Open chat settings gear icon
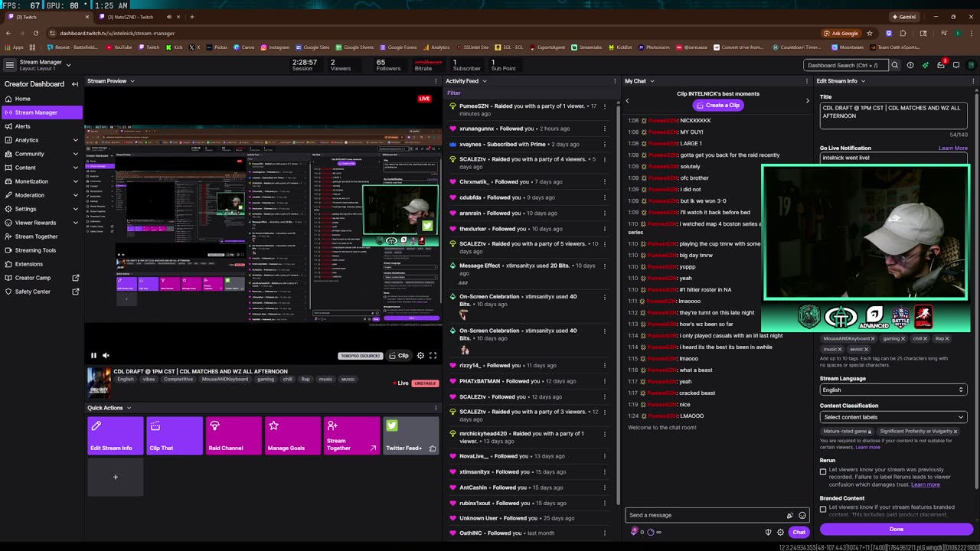980x551 pixels. pos(780,532)
